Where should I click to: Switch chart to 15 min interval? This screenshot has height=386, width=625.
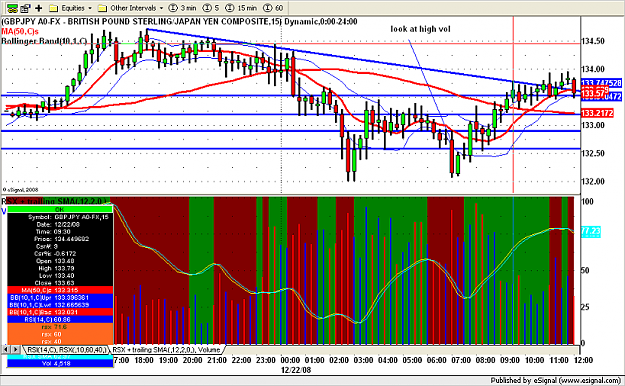click(x=241, y=8)
